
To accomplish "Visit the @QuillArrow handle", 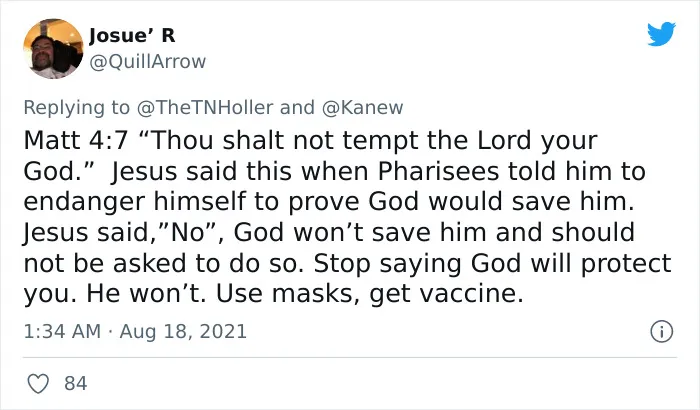I will 148,61.
